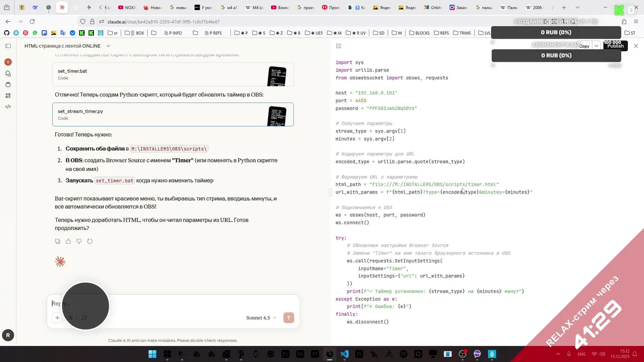Screen dimensions: 644x362
Task: Open browser extensions puzzle icon
Action: pyautogui.click(x=624, y=22)
